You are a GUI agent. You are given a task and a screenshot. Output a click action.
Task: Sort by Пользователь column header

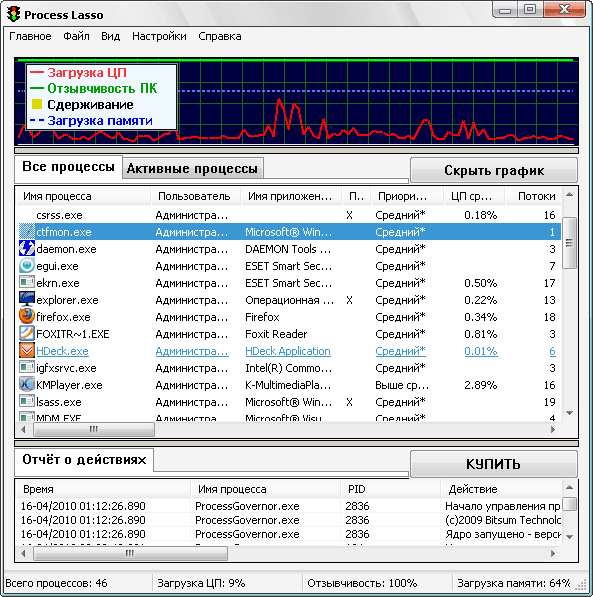tap(195, 196)
